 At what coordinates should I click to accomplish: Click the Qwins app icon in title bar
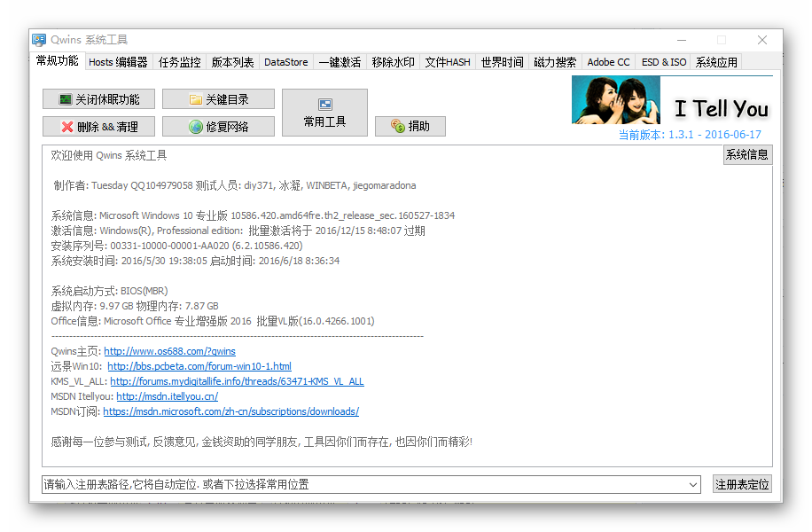[x=39, y=40]
